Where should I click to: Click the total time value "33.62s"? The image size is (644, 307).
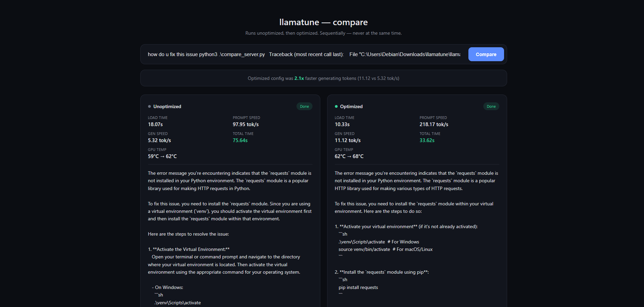pos(427,140)
